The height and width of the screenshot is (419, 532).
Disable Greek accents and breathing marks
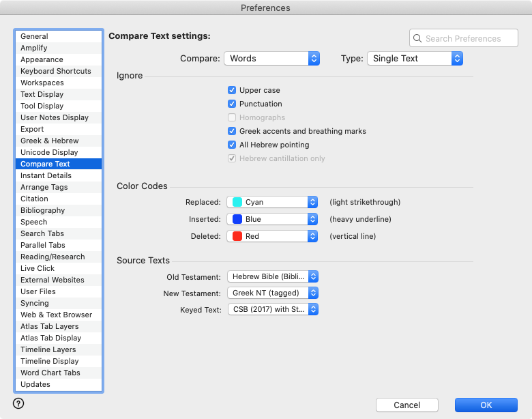(232, 131)
